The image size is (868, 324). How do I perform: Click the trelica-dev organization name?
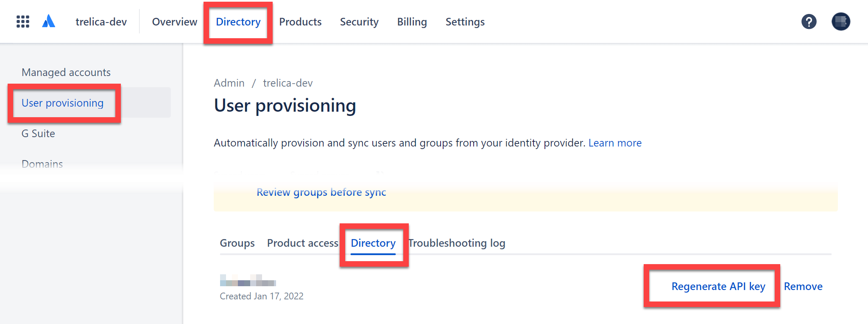pos(101,22)
